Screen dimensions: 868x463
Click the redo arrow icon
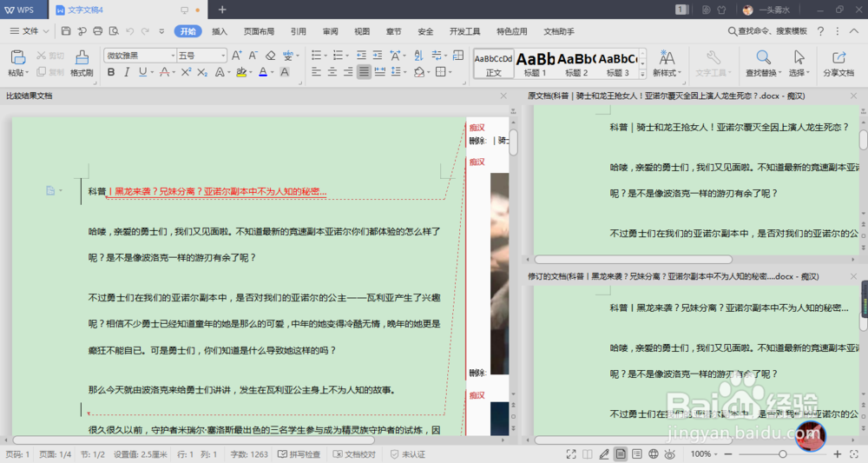[146, 31]
